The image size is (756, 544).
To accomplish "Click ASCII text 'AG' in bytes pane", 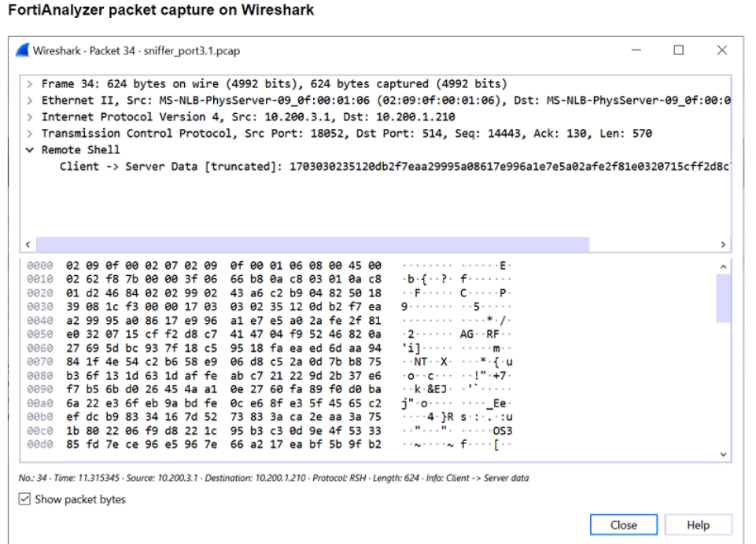I will pos(467,334).
